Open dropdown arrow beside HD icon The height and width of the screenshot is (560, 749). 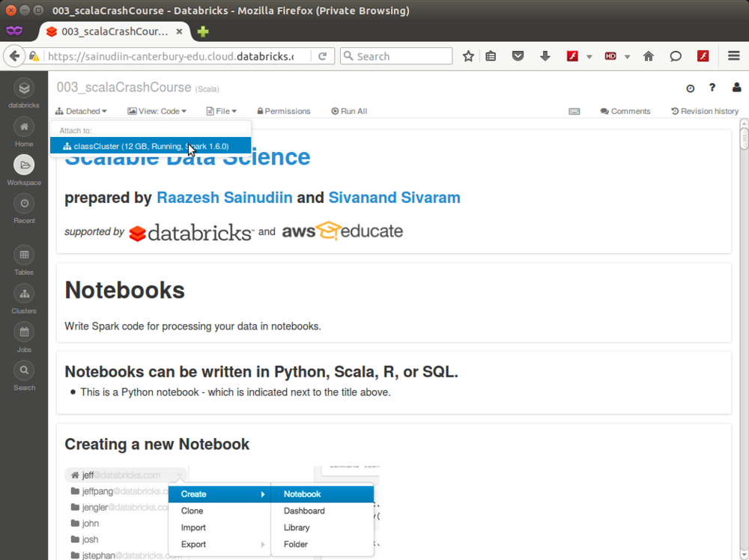pyautogui.click(x=627, y=57)
